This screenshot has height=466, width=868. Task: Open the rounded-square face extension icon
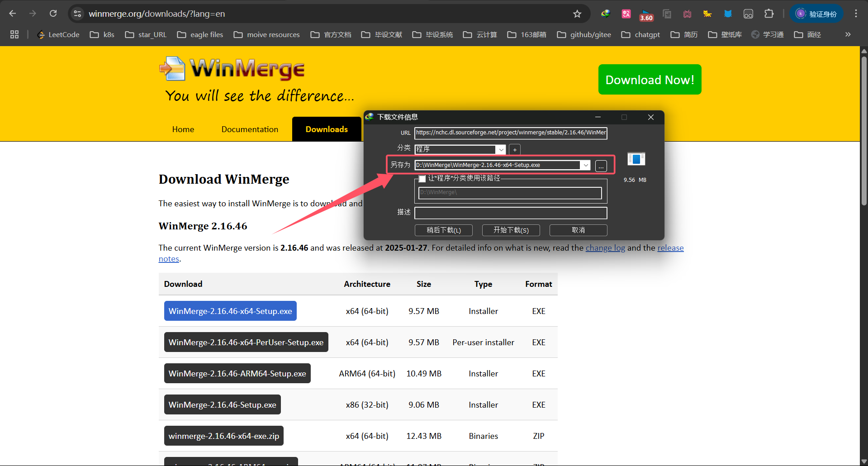tap(748, 14)
